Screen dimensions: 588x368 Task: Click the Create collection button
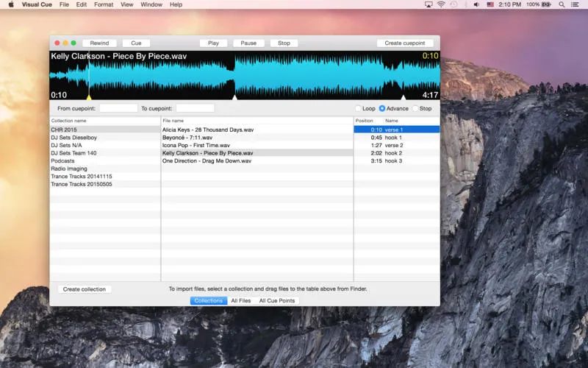pos(85,289)
